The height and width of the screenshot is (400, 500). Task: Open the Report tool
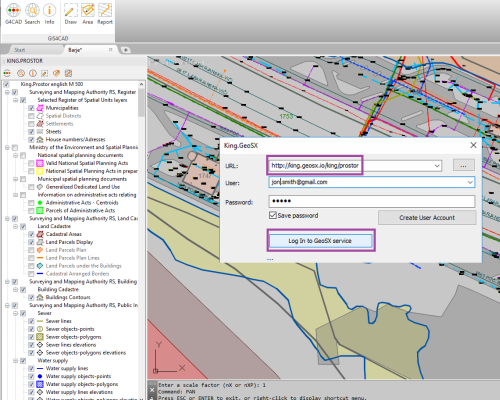click(x=105, y=14)
